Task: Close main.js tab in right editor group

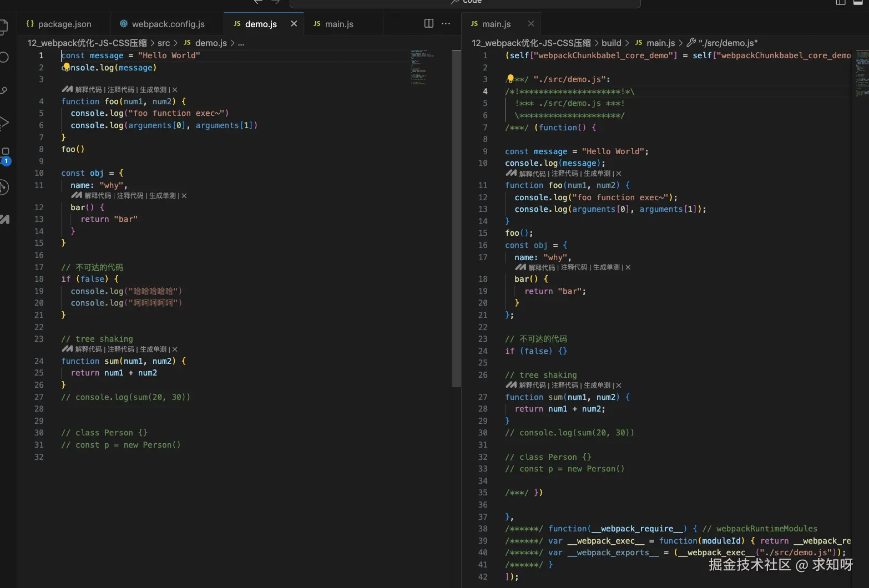Action: click(x=531, y=24)
